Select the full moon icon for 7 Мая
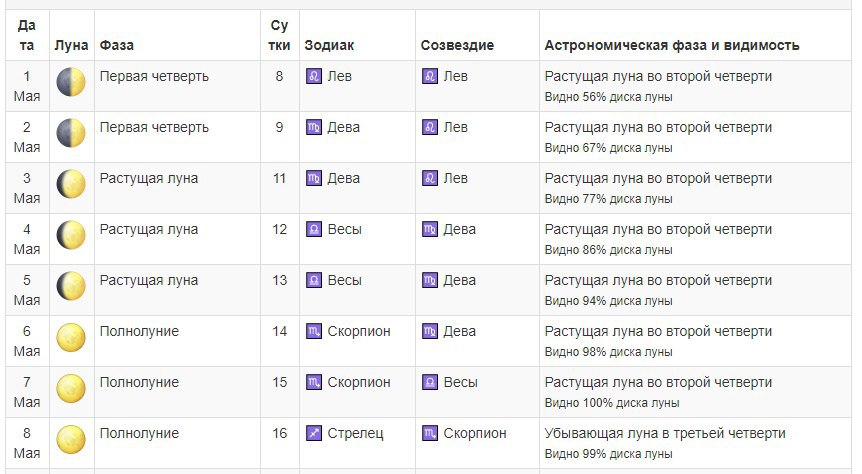This screenshot has width=862, height=474. point(71,388)
